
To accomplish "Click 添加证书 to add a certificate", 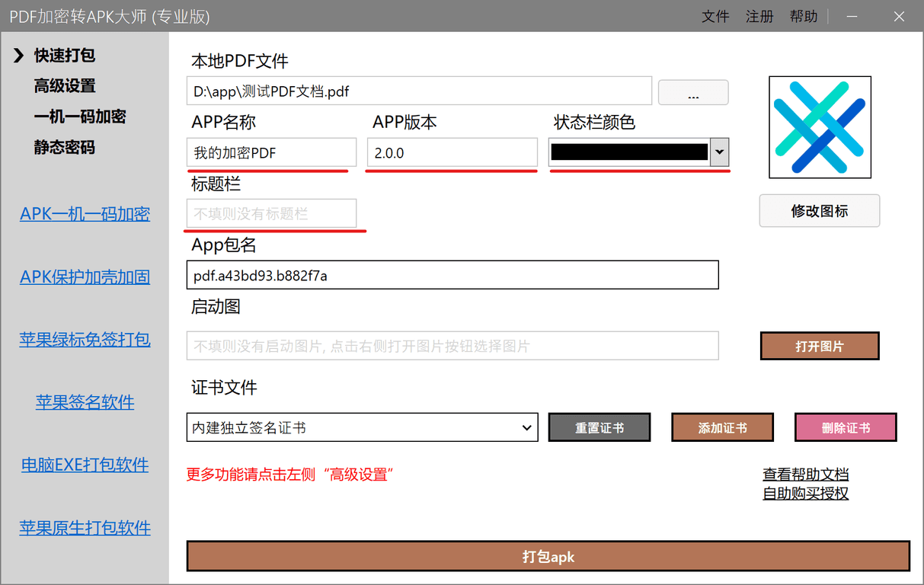I will [722, 427].
